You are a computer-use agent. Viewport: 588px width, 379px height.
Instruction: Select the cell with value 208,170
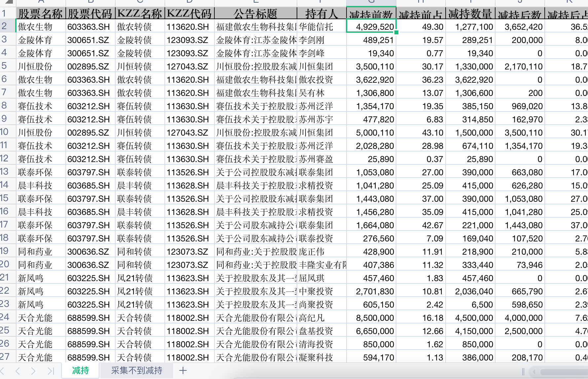tap(520, 357)
